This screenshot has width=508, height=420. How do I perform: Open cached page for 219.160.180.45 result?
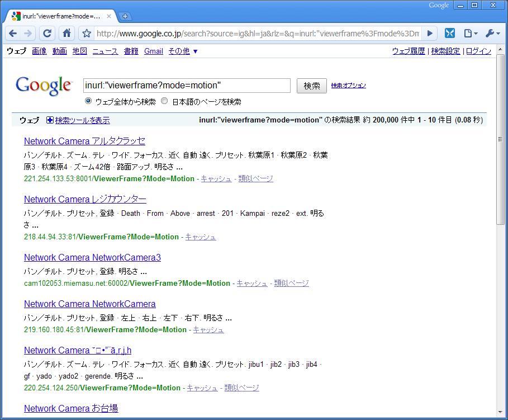point(208,329)
